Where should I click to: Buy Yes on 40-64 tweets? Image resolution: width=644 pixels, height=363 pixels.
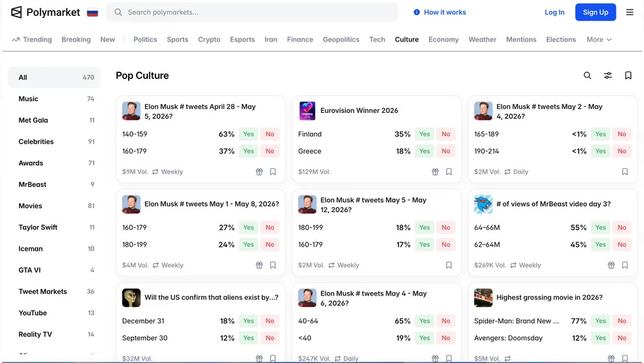425,321
